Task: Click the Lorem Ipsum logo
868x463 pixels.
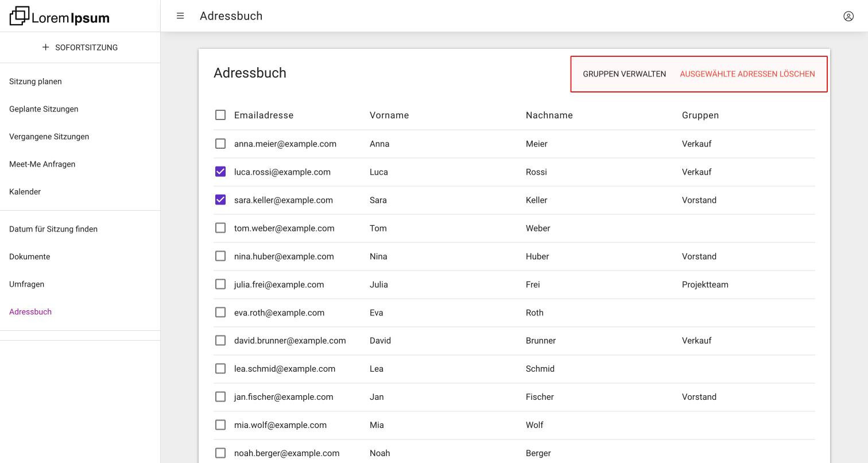Action: click(x=60, y=16)
